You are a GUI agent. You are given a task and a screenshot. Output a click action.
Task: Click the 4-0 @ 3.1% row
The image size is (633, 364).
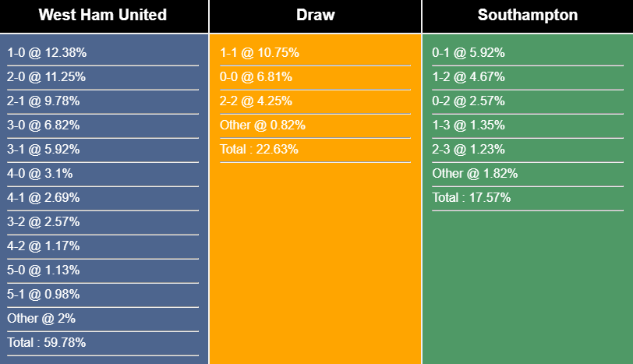click(x=41, y=174)
